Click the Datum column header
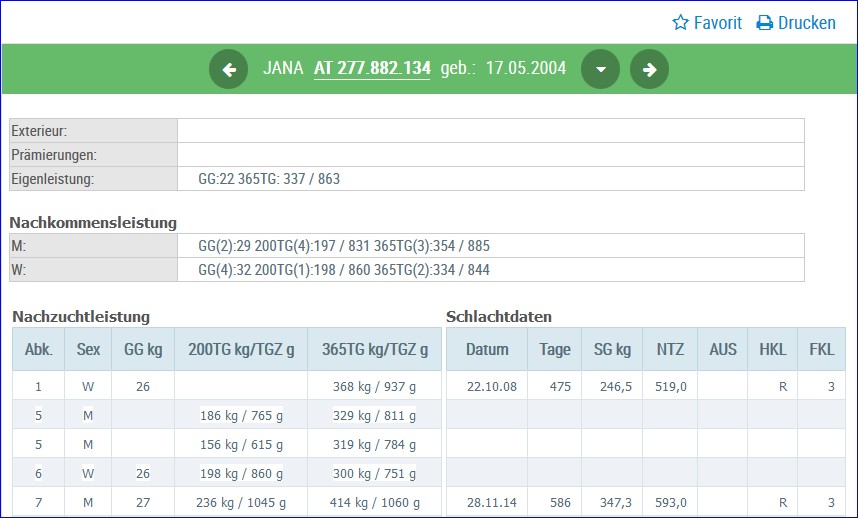The image size is (858, 518). click(487, 349)
